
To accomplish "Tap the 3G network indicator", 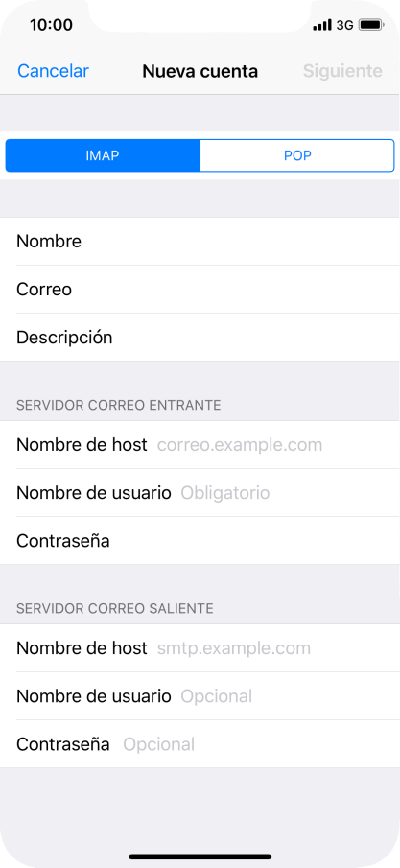I will click(344, 25).
